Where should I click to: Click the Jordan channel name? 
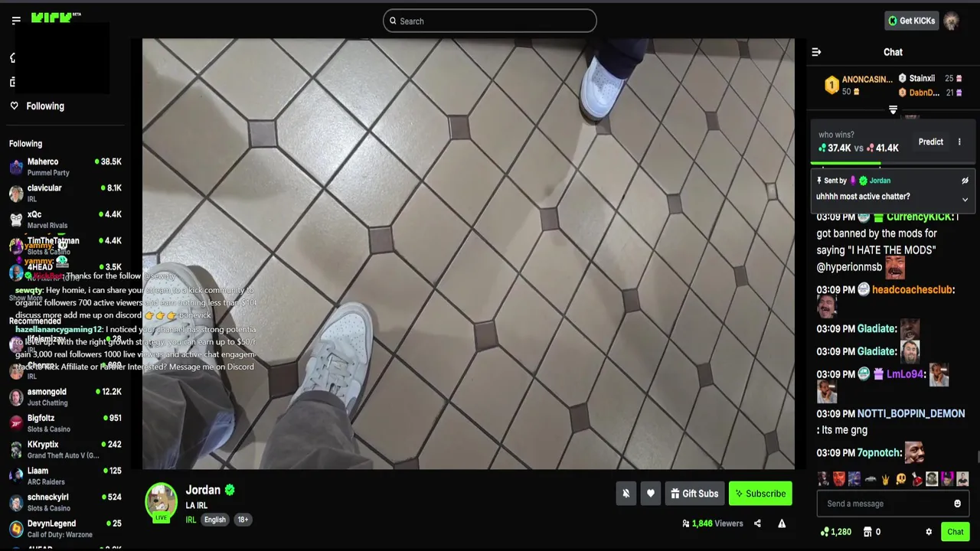click(203, 490)
